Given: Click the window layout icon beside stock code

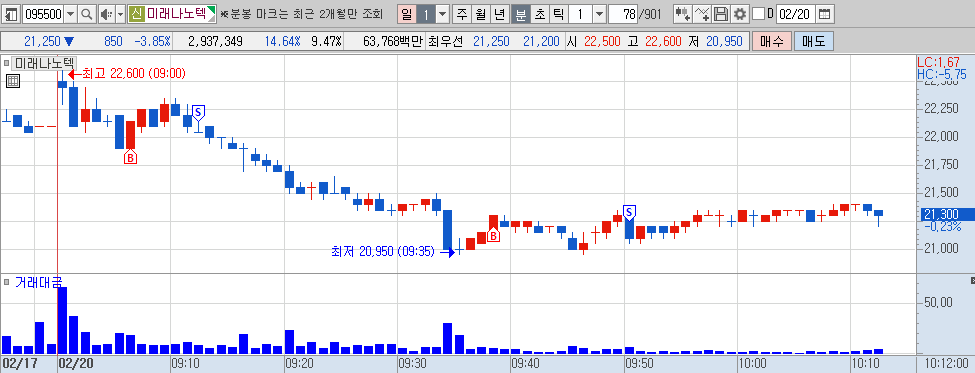Looking at the screenshot, I should 12,13.
